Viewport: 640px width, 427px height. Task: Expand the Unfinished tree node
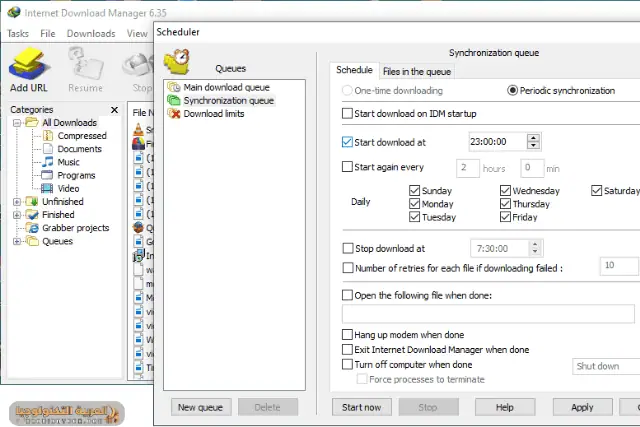pos(17,202)
